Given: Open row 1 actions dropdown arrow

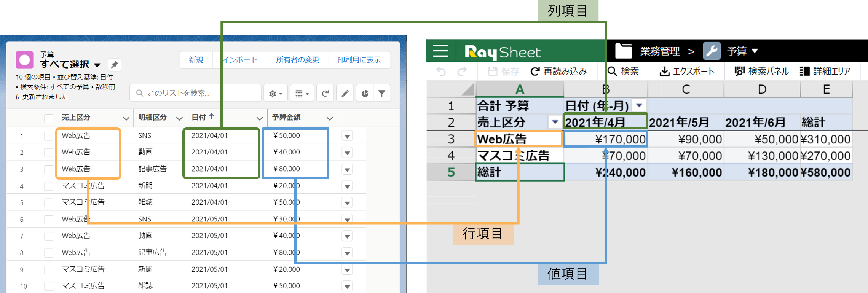Looking at the screenshot, I should click(347, 136).
